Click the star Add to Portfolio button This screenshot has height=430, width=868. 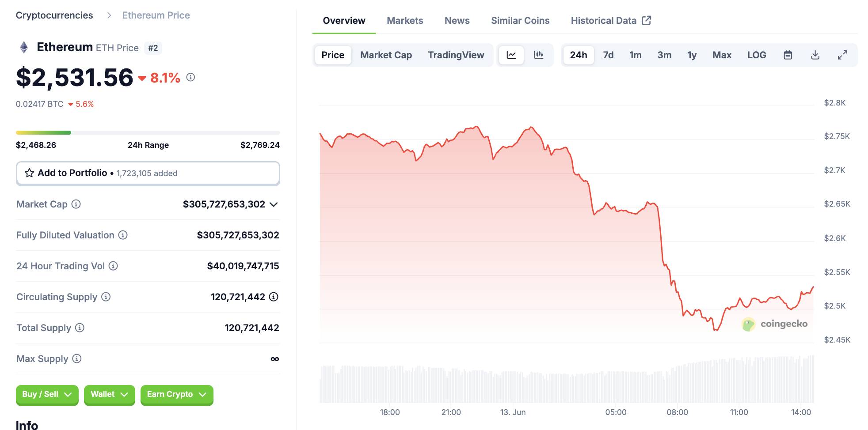(x=148, y=173)
